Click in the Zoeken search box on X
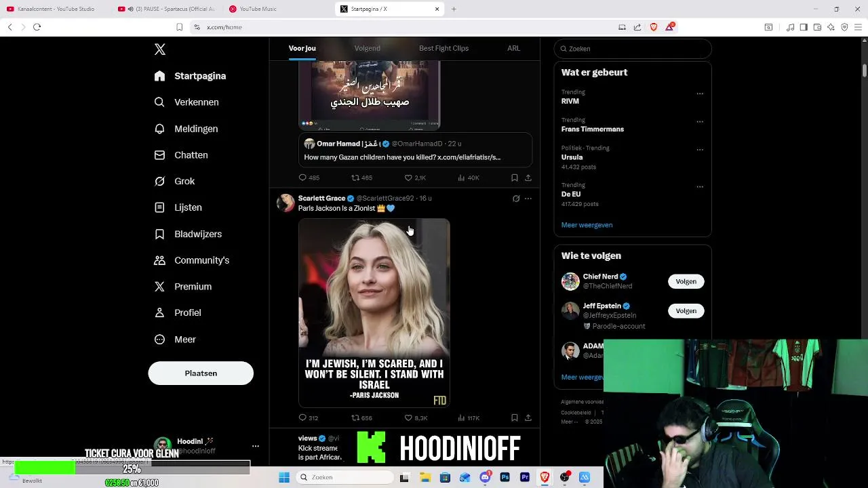The image size is (868, 488). click(633, 49)
